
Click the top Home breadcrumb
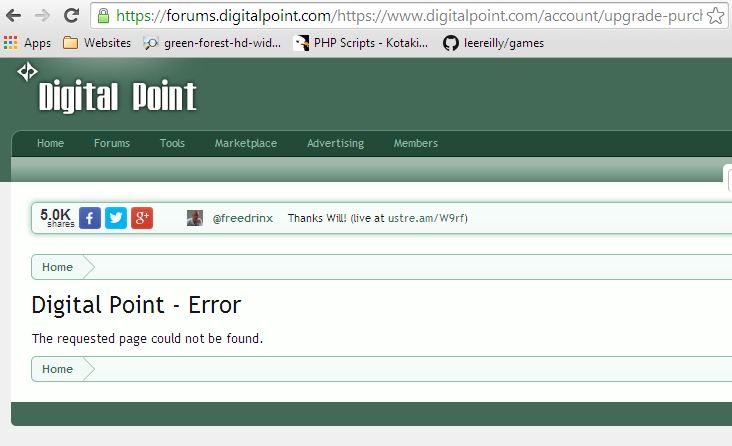tap(57, 267)
